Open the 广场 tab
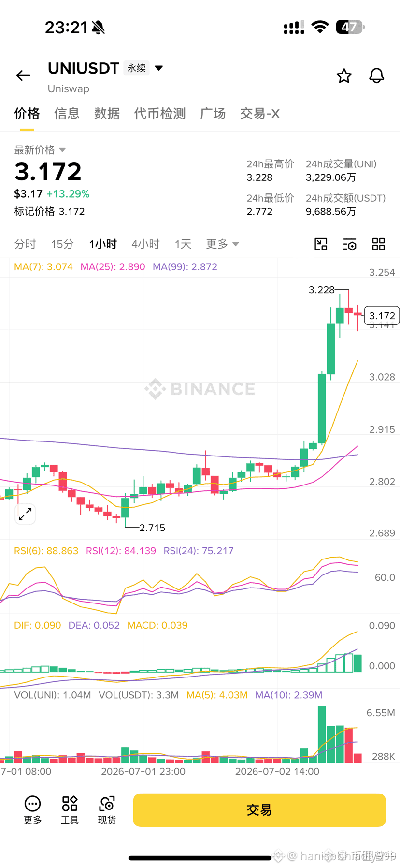The height and width of the screenshot is (868, 400). [213, 114]
